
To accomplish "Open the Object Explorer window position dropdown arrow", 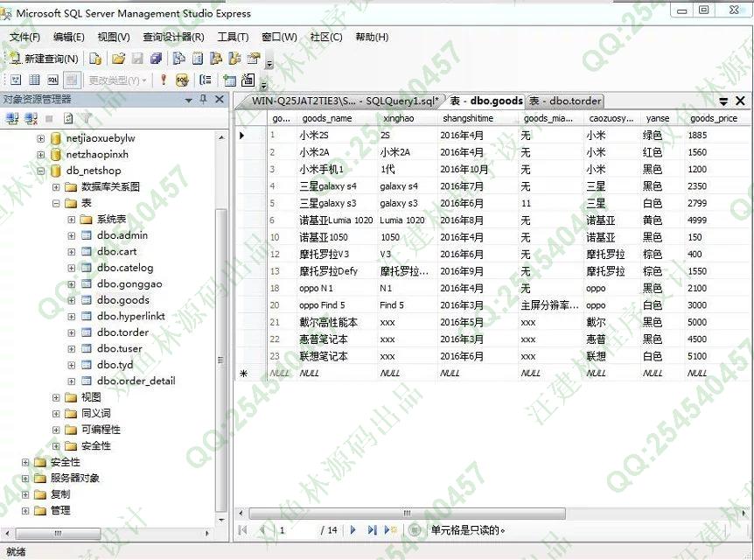I will point(189,100).
